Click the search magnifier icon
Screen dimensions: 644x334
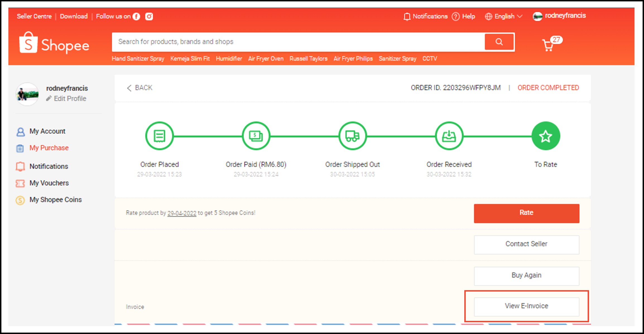(499, 42)
